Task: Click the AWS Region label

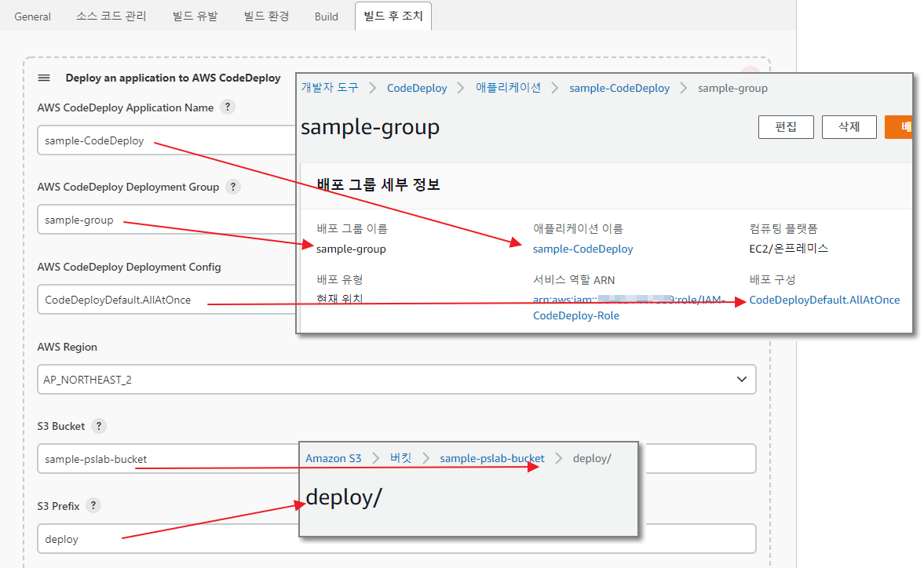Action: 68,347
